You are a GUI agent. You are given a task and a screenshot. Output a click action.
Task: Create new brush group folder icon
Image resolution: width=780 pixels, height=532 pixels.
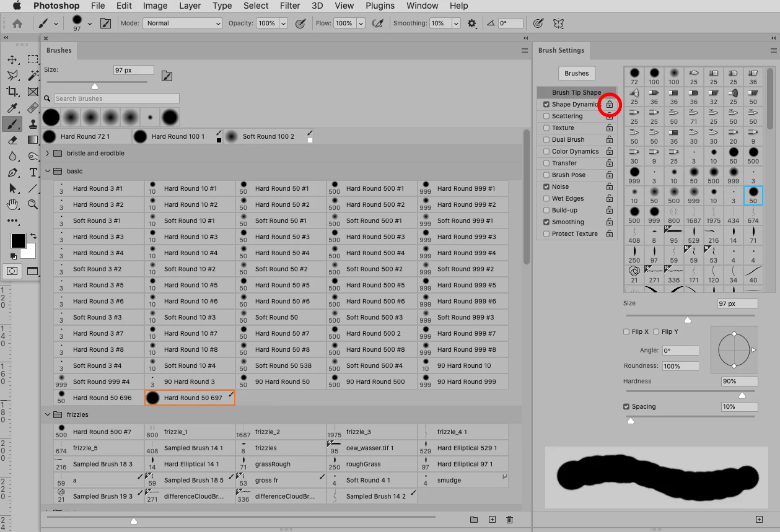click(474, 520)
